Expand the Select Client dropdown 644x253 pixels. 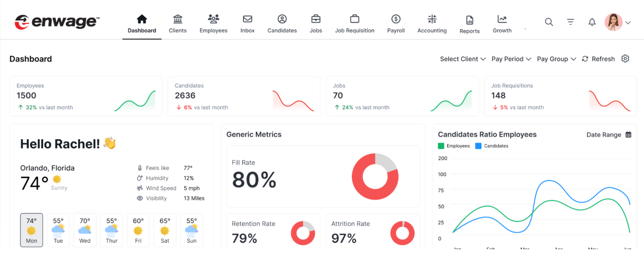(462, 59)
